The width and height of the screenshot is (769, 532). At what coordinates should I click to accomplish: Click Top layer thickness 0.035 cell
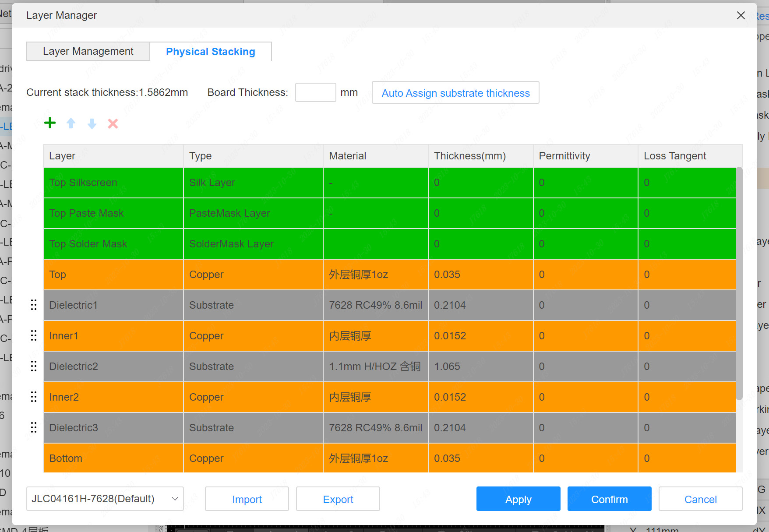(x=481, y=275)
